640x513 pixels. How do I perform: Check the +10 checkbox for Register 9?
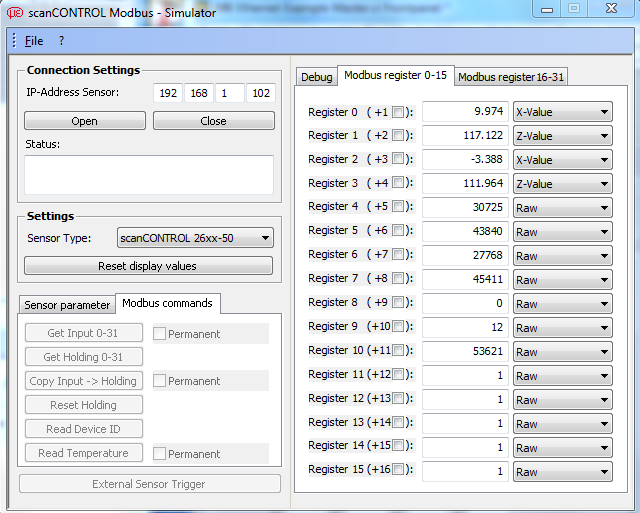398,326
